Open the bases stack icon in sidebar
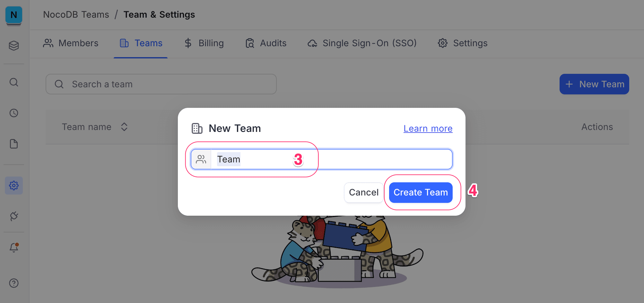644x303 pixels. click(14, 46)
